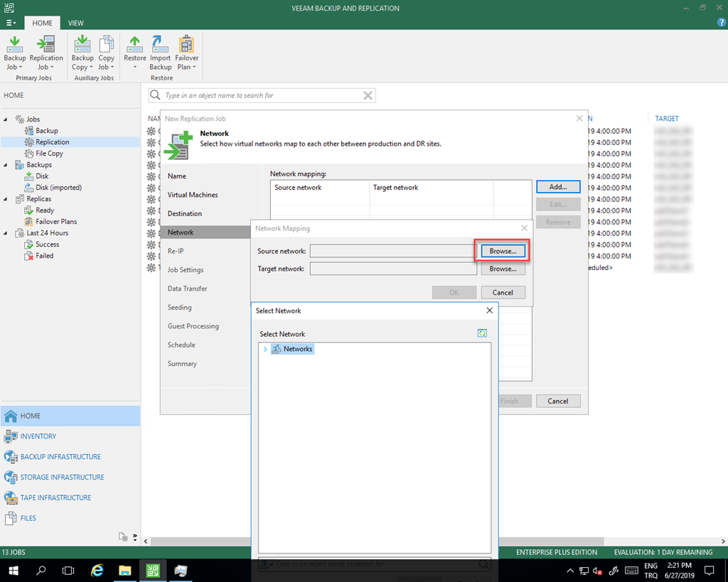Open the TAPE INFRASTRUCTURE view
Screen dimensions: 728x582
click(70, 497)
